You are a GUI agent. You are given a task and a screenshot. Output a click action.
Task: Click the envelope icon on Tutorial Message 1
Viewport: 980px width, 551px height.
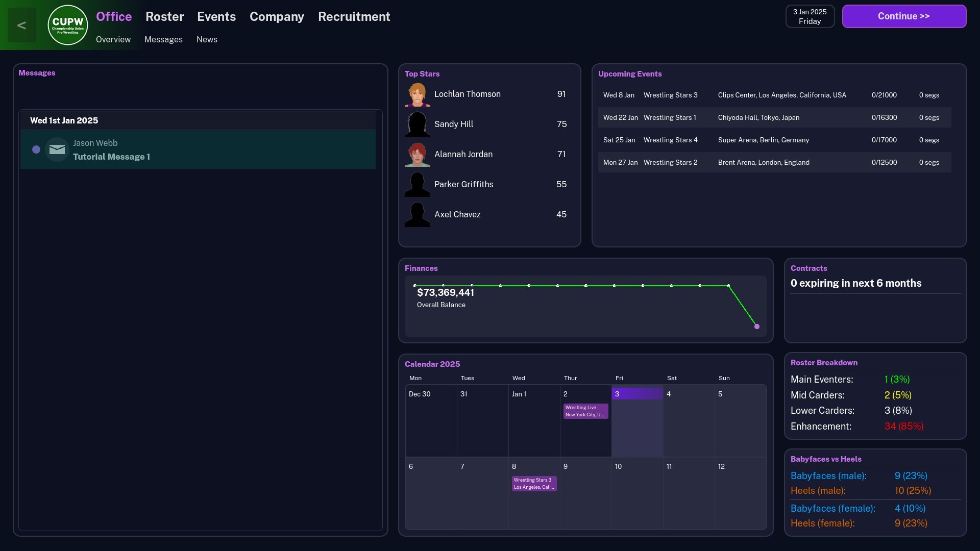pos(57,149)
